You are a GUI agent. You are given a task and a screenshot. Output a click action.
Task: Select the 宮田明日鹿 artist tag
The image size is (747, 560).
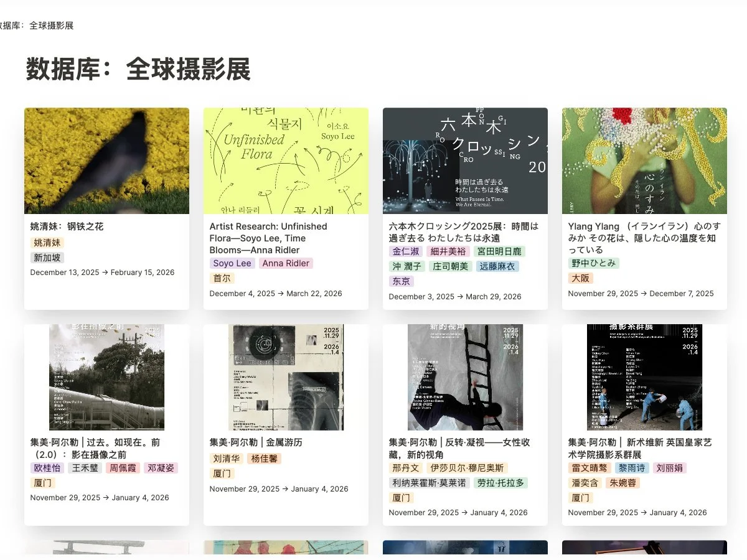click(499, 252)
